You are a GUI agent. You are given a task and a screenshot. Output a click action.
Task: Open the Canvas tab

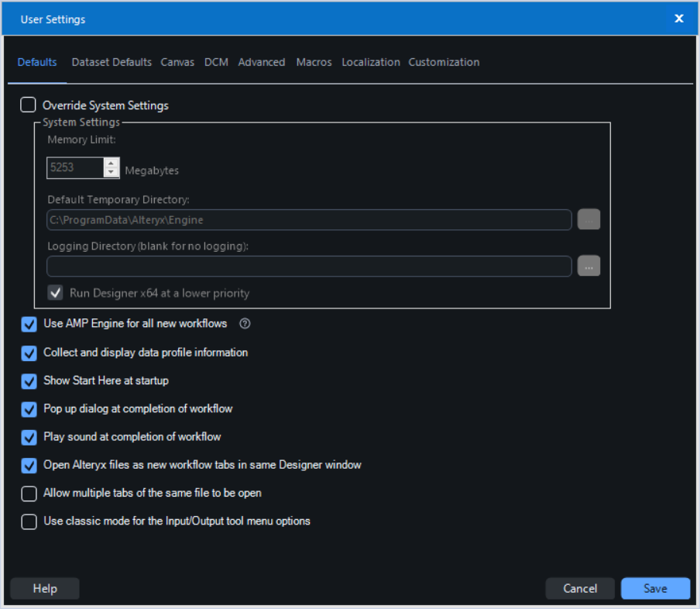click(x=177, y=62)
